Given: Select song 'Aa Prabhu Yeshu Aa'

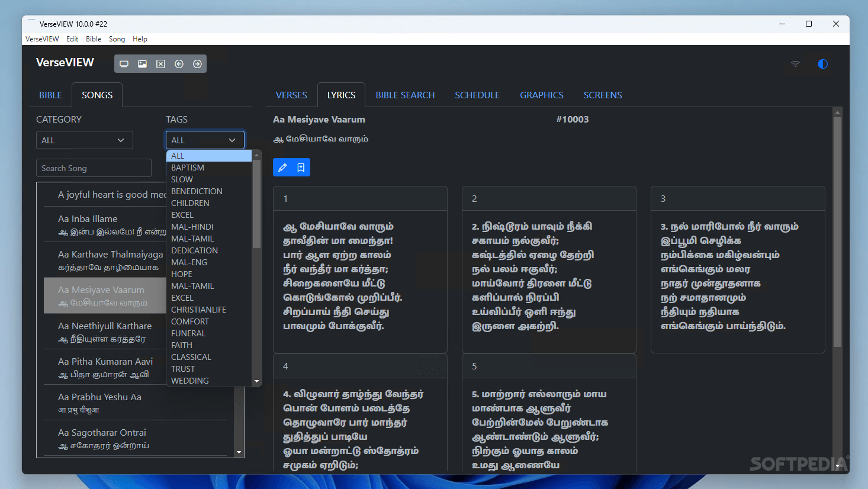Looking at the screenshot, I should coord(135,403).
